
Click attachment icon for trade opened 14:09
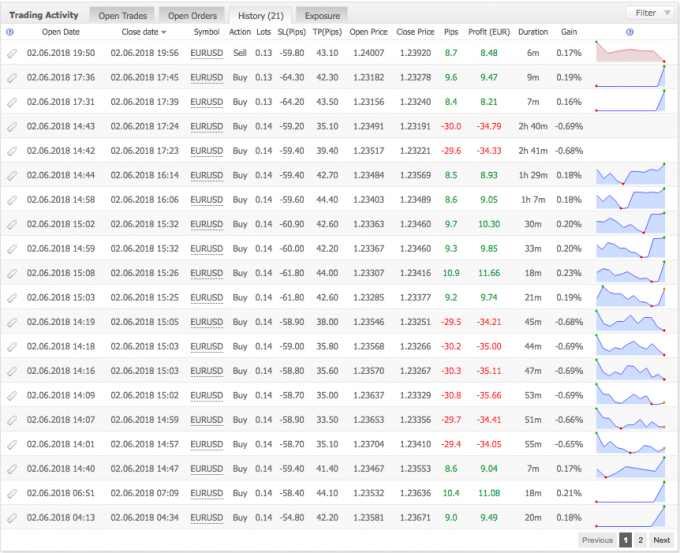click(12, 396)
